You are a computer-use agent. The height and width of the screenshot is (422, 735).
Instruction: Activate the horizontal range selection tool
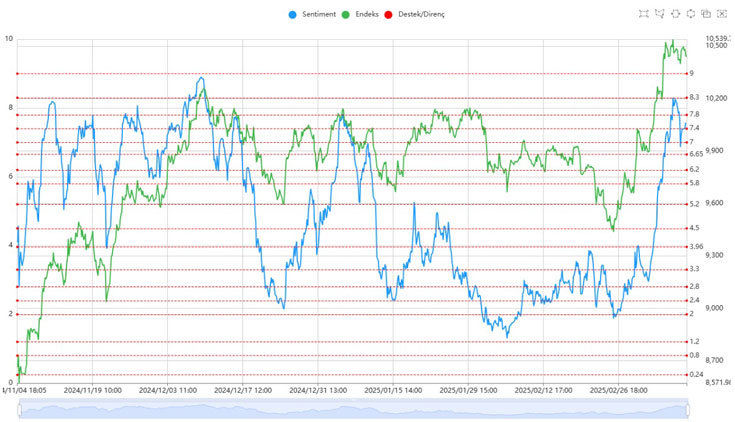[x=676, y=14]
